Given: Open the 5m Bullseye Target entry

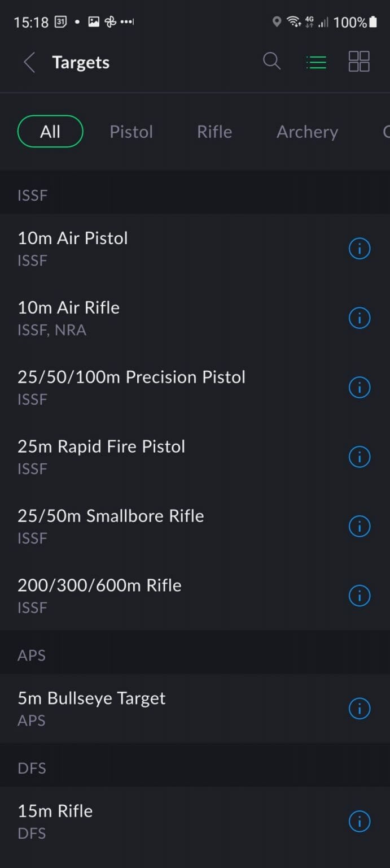Looking at the screenshot, I should point(113,708).
